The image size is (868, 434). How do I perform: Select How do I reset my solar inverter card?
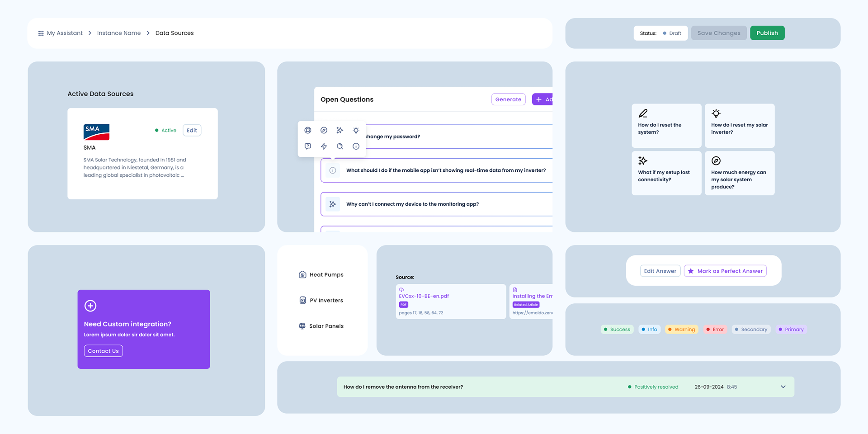(740, 126)
